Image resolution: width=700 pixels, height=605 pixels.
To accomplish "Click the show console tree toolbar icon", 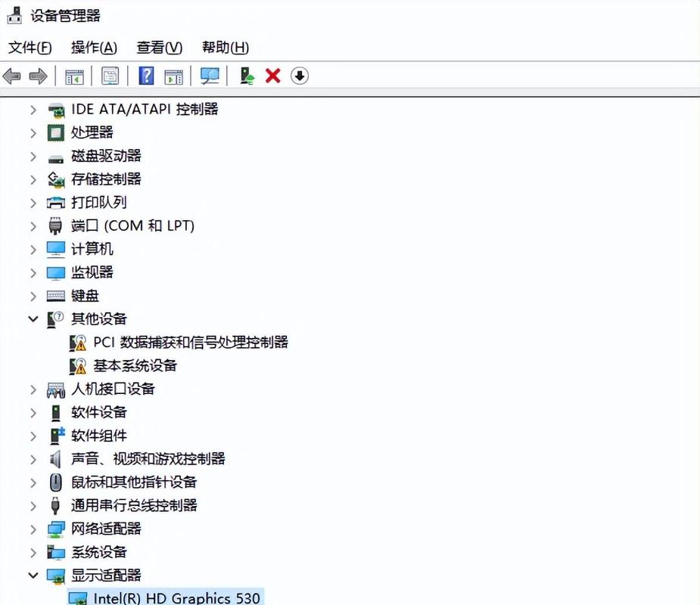I will 73,76.
